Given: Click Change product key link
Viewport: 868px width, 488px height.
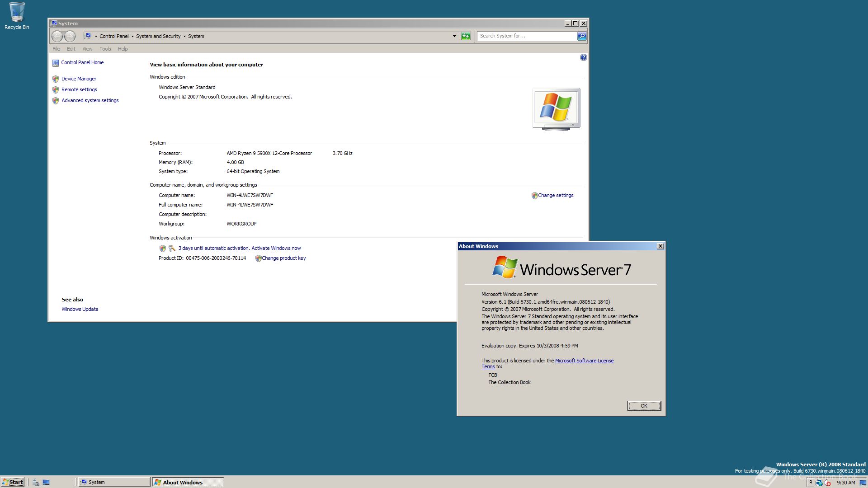Looking at the screenshot, I should coord(284,258).
